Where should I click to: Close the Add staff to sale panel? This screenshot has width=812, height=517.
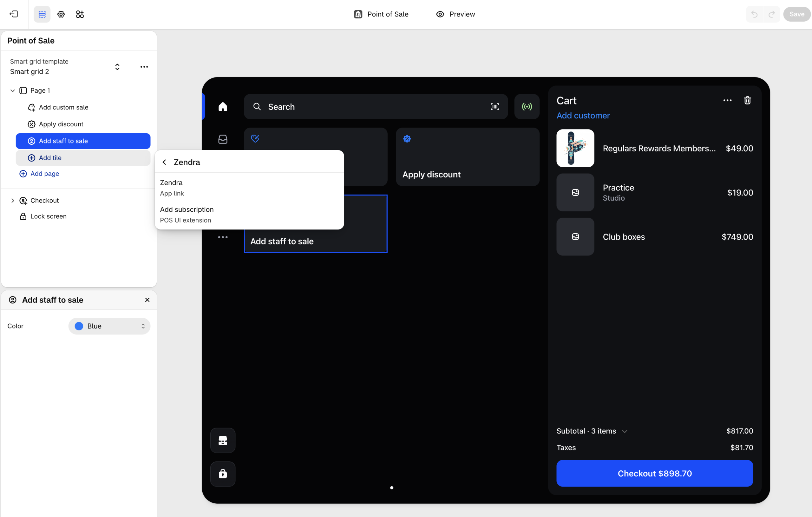[147, 300]
